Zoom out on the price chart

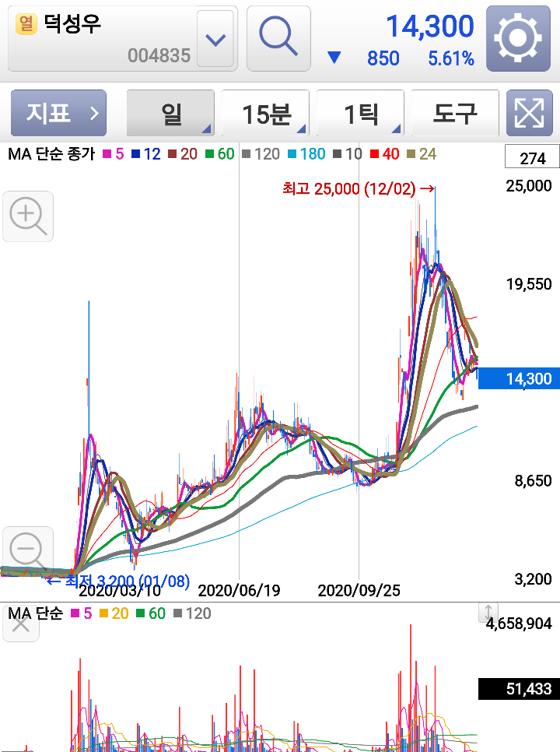pos(28,551)
